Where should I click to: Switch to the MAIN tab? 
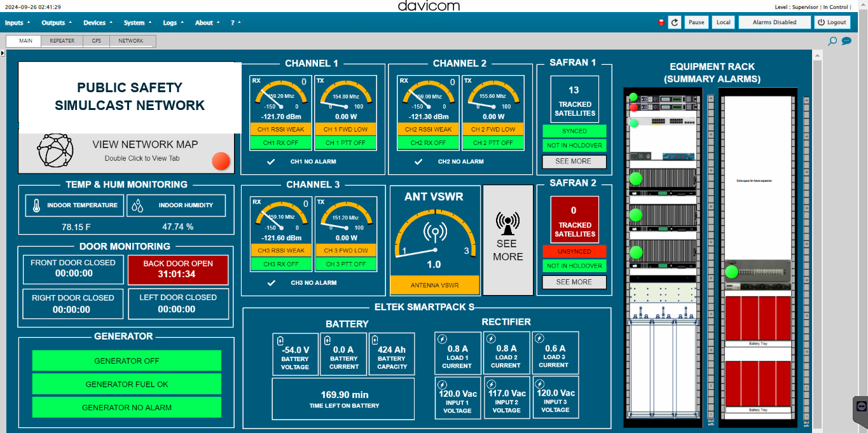pyautogui.click(x=24, y=41)
